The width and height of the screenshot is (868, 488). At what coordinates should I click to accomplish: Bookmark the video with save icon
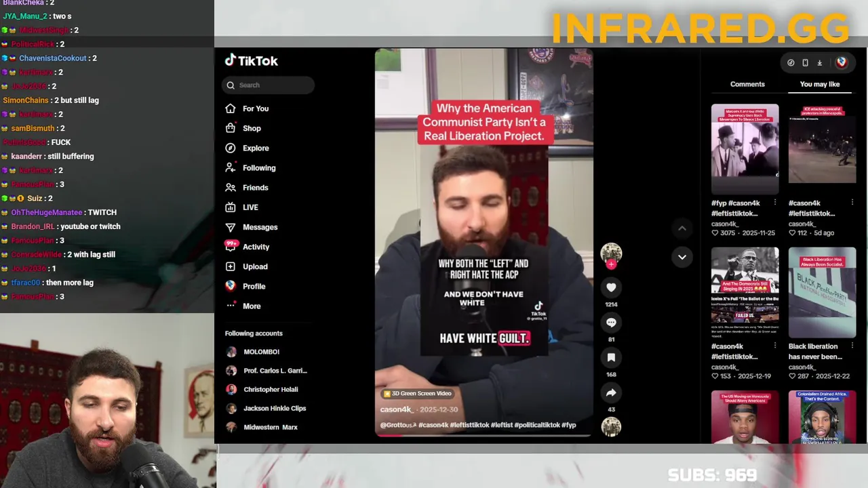tap(611, 358)
